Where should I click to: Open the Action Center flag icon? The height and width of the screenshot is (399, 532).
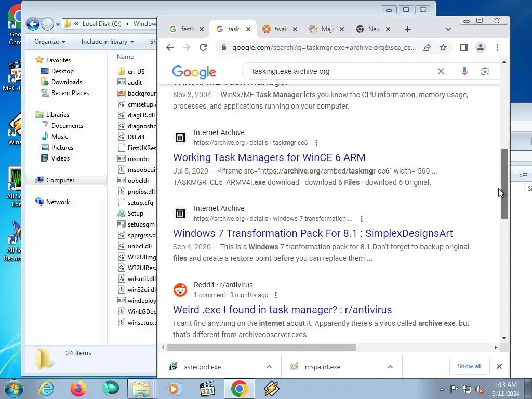[x=454, y=389]
